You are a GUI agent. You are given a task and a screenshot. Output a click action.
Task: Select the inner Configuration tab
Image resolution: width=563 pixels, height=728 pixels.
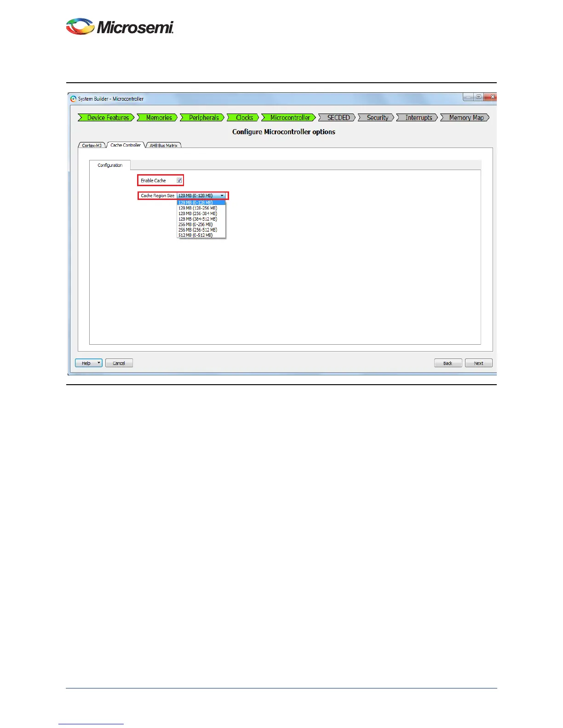click(110, 165)
